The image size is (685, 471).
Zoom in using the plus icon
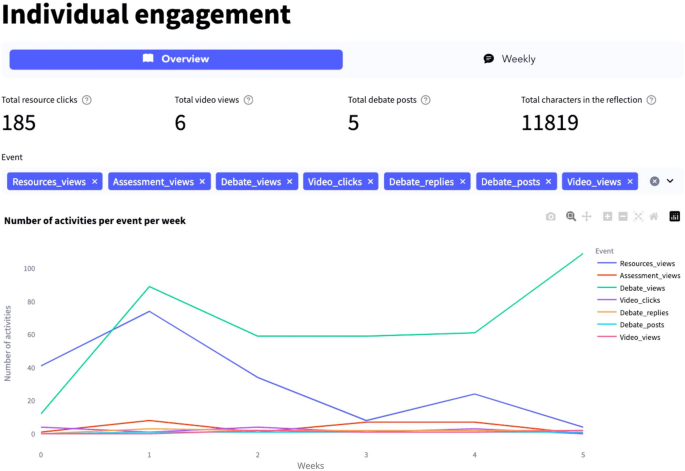click(607, 216)
